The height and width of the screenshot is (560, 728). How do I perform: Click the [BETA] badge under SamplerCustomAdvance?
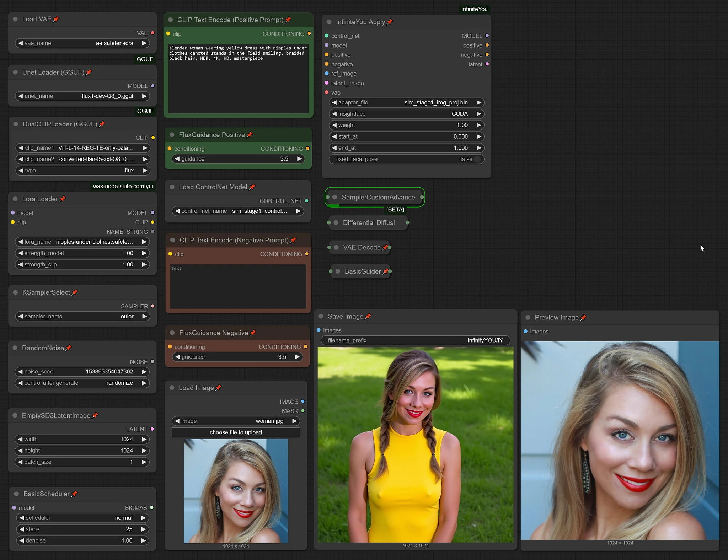pos(395,210)
